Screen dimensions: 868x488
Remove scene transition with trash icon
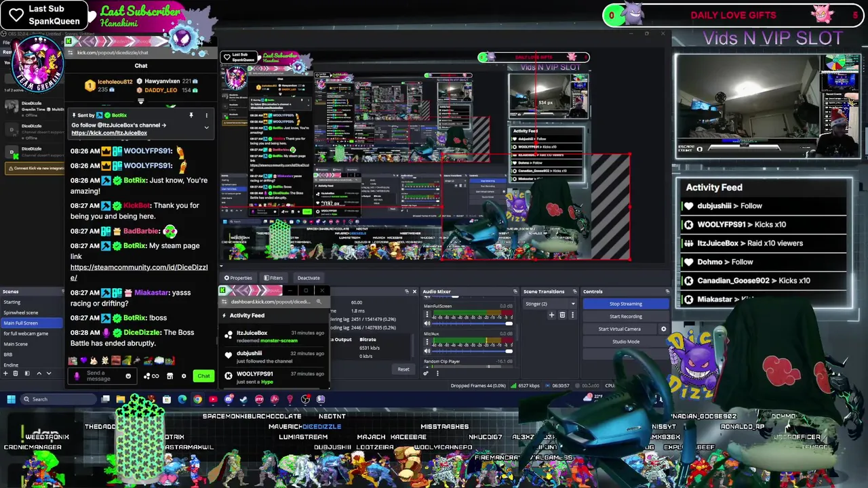pos(562,315)
